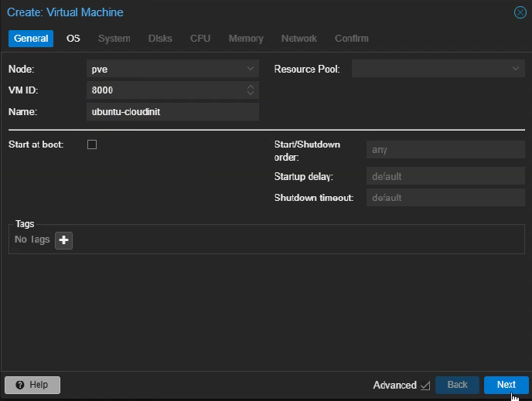The image size is (532, 401).
Task: Focus the Startup delay field
Action: pos(445,176)
